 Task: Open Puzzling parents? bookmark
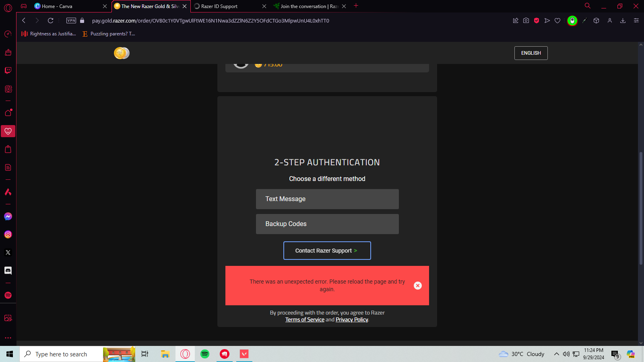click(x=109, y=34)
